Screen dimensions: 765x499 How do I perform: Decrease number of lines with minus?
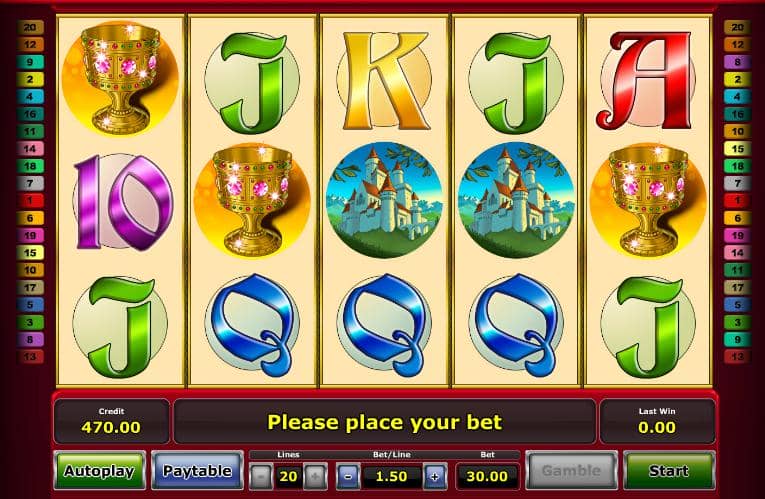(261, 476)
